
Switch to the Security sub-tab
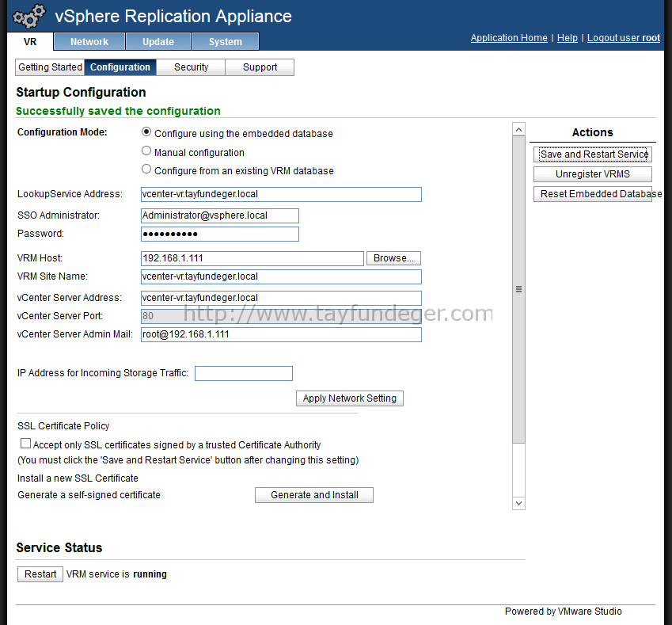191,67
